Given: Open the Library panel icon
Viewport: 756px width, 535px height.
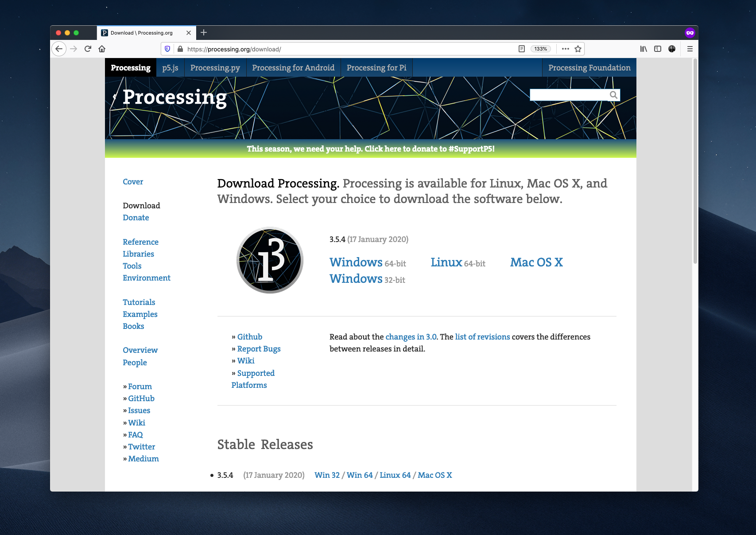Looking at the screenshot, I should pyautogui.click(x=644, y=49).
